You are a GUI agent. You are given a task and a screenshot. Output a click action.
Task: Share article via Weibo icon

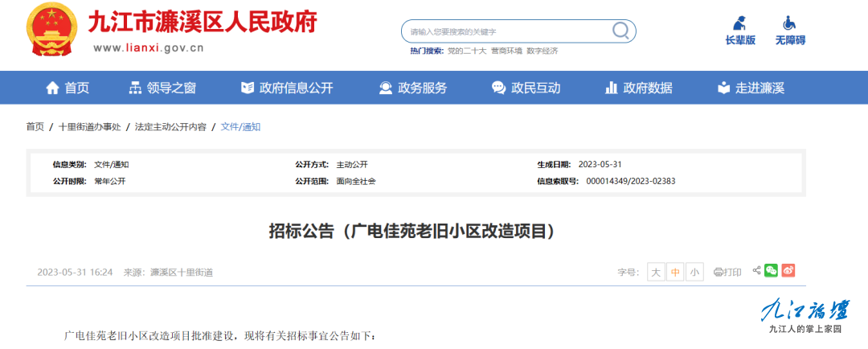point(788,271)
